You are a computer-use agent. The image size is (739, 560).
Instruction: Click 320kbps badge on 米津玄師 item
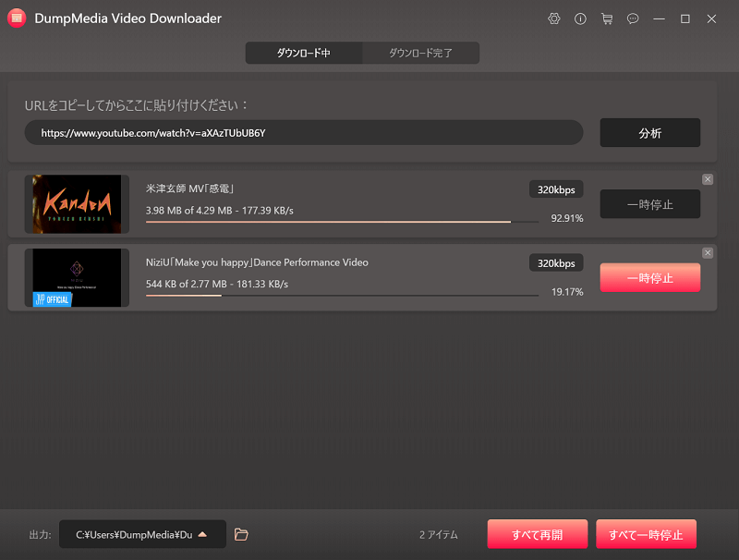pos(556,189)
